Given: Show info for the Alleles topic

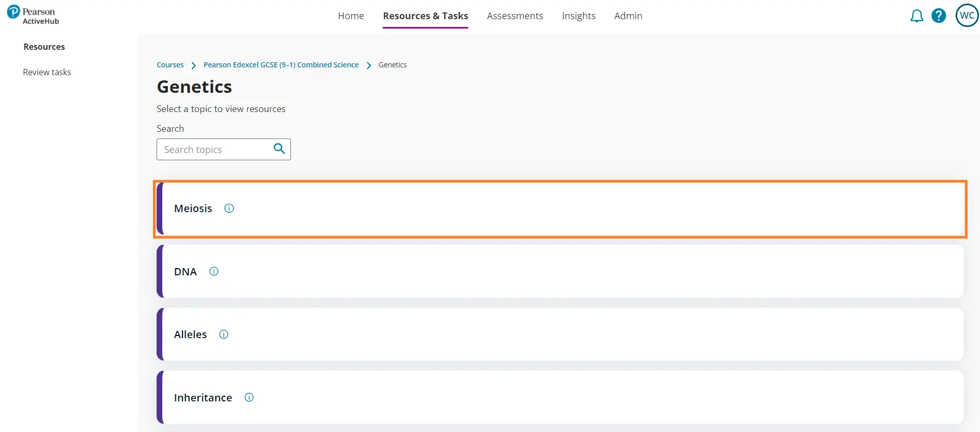Looking at the screenshot, I should point(223,335).
